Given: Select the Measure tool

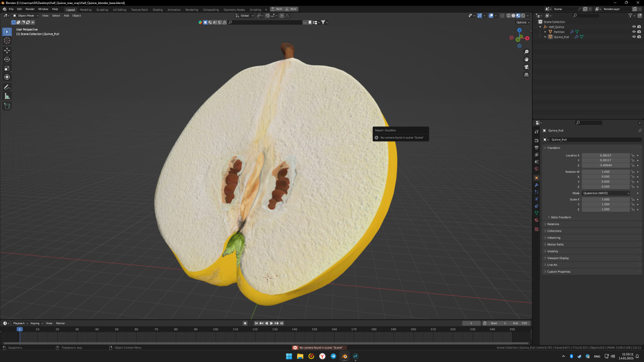Looking at the screenshot, I should [7, 96].
